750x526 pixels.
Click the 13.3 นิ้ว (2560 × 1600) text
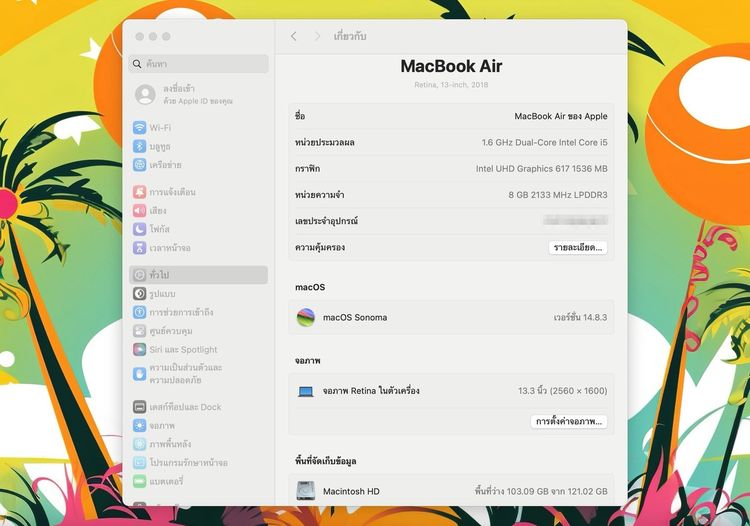pos(562,391)
